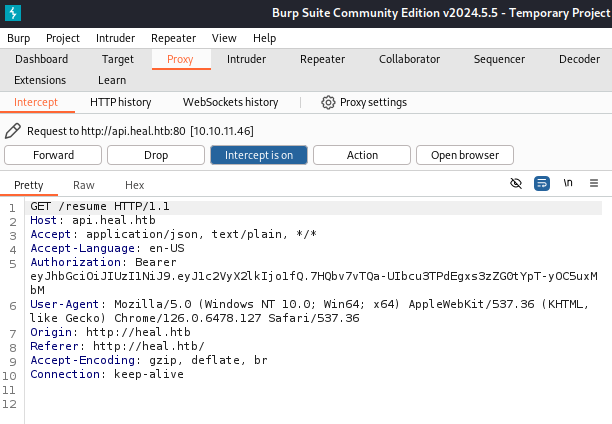This screenshot has height=424, width=612.
Task: Switch to the Hex view tab
Action: 134,185
